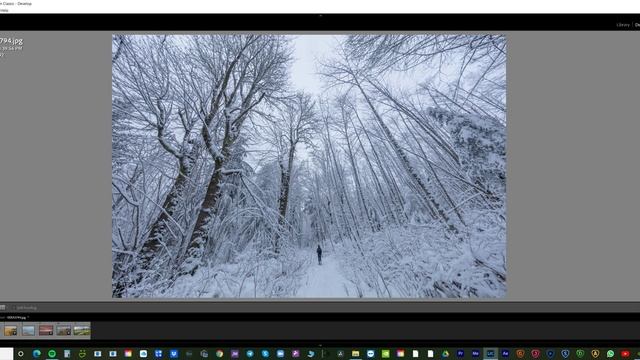This screenshot has height=360, width=640.
Task: Open the filmstrip filename source dropdown
Action: [18, 317]
